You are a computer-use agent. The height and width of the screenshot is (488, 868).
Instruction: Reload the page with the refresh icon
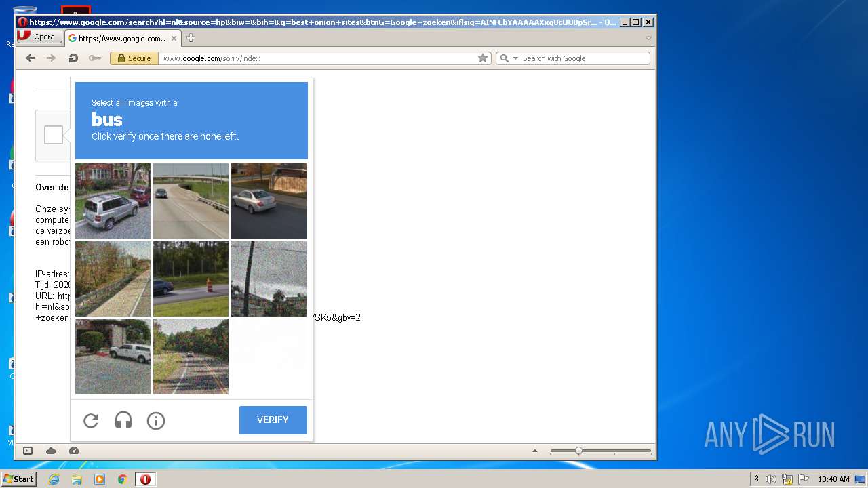tap(73, 58)
